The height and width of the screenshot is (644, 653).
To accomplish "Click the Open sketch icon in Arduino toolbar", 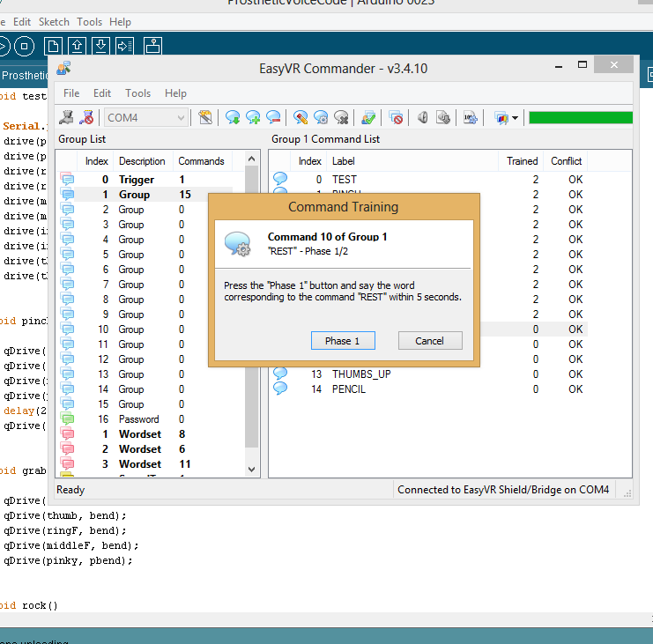I will (77, 46).
